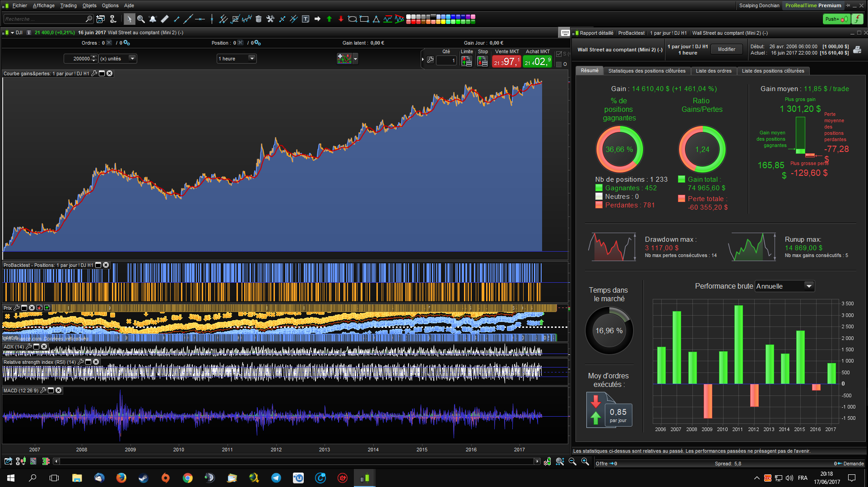The image size is (868, 487).
Task: Click the Limite order icon
Action: point(466,61)
